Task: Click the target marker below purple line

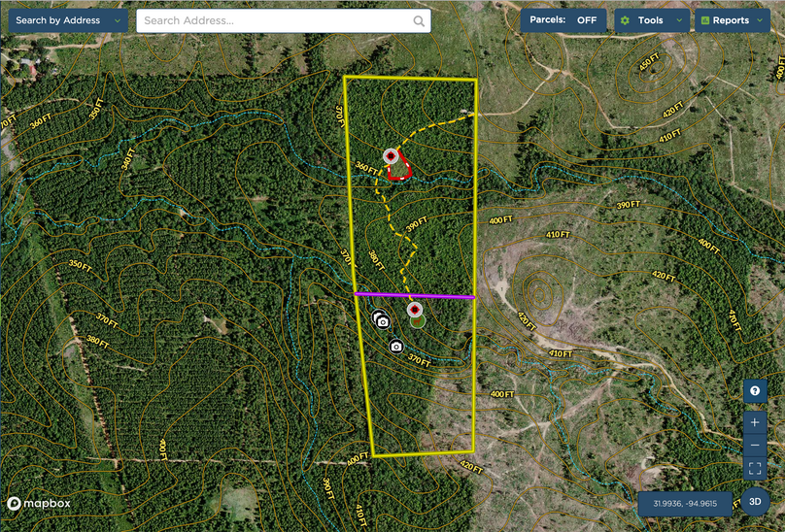Action: pyautogui.click(x=415, y=310)
